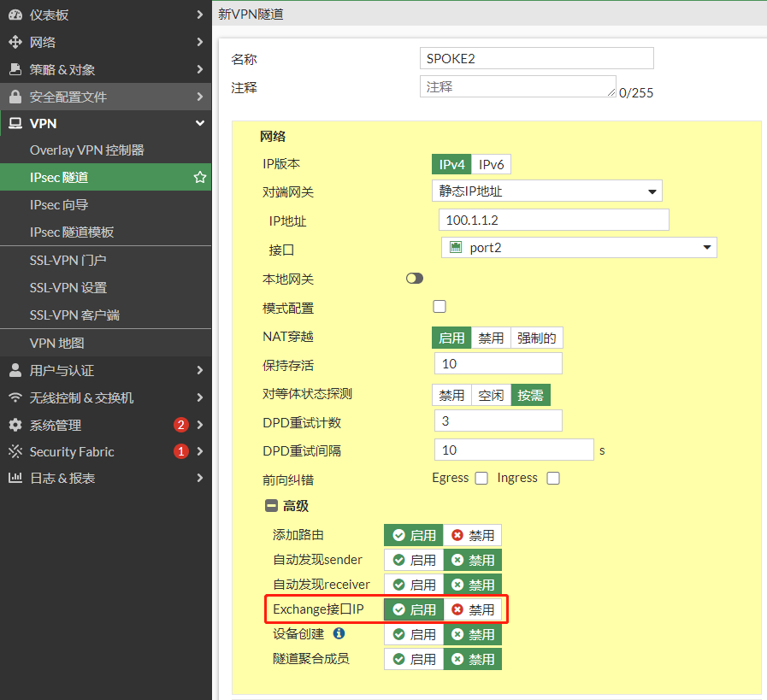This screenshot has width=767, height=700.
Task: Click the 用户与认证 user icon
Action: (x=15, y=370)
